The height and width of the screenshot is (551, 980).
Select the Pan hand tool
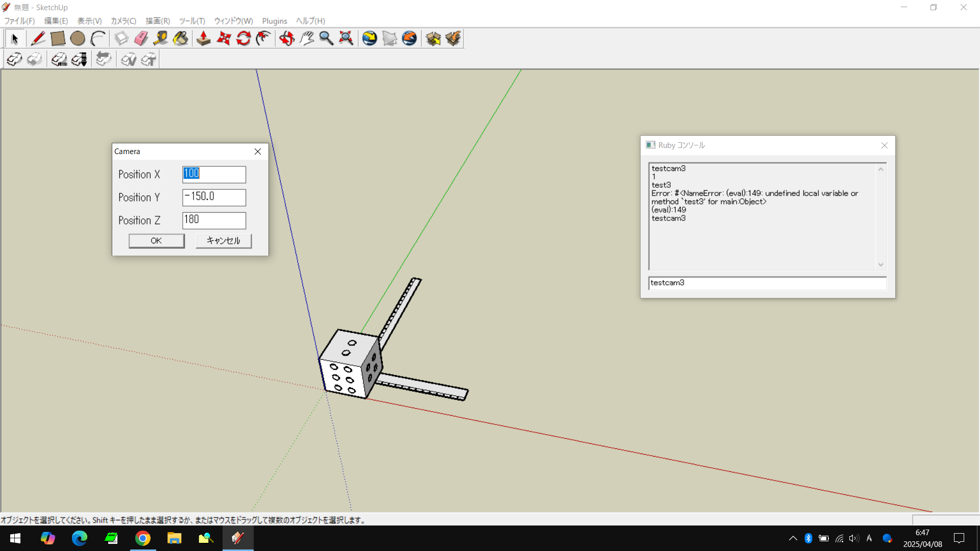click(307, 38)
